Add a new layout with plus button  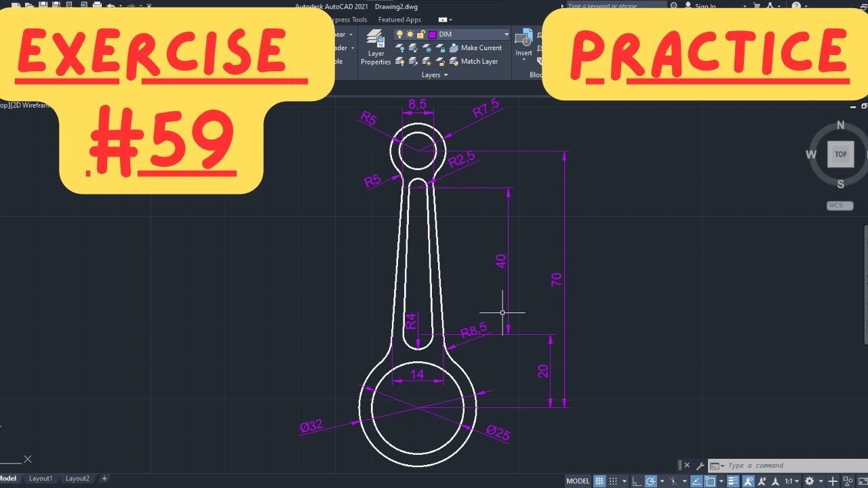(104, 479)
